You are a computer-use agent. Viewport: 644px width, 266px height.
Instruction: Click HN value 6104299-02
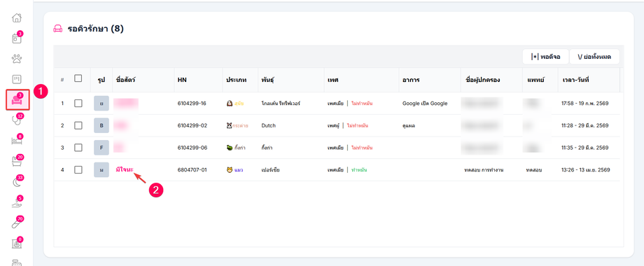click(x=192, y=125)
